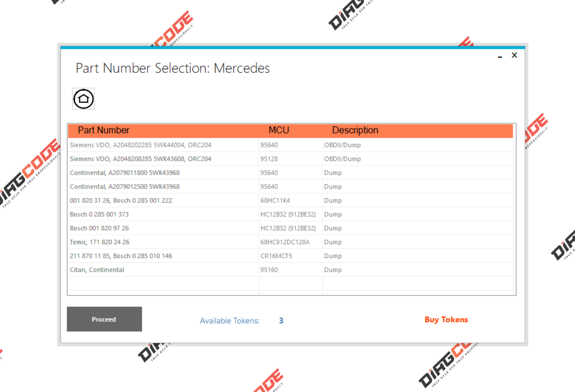Click MCU cell CR16MCT5

[291, 256]
